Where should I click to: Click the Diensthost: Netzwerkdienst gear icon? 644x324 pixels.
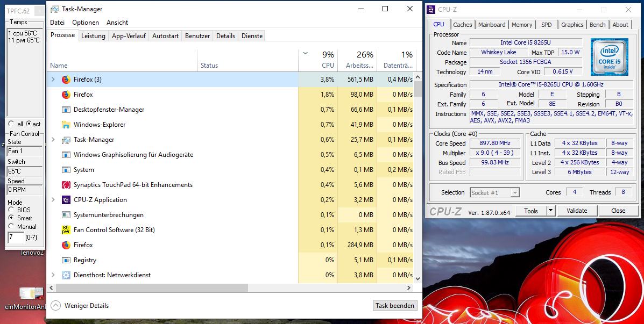click(66, 275)
